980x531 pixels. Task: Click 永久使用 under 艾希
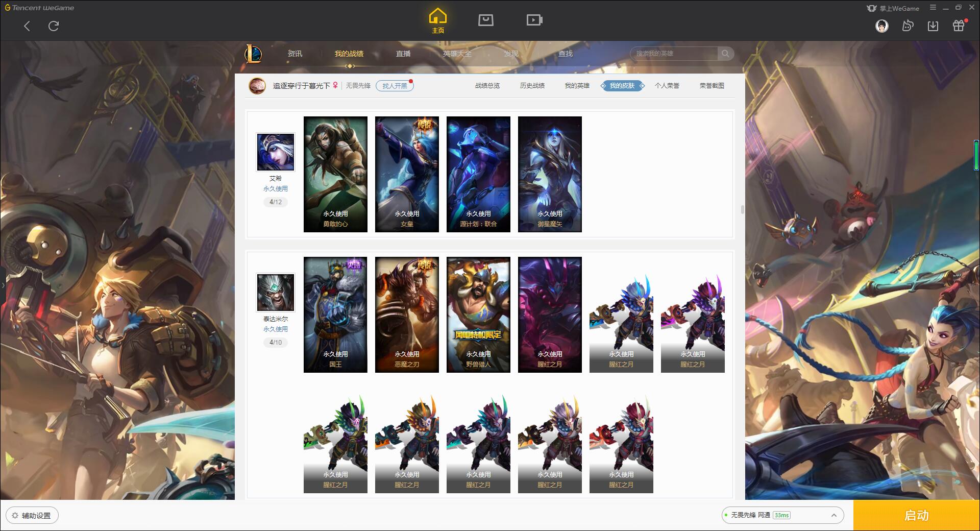coord(276,189)
